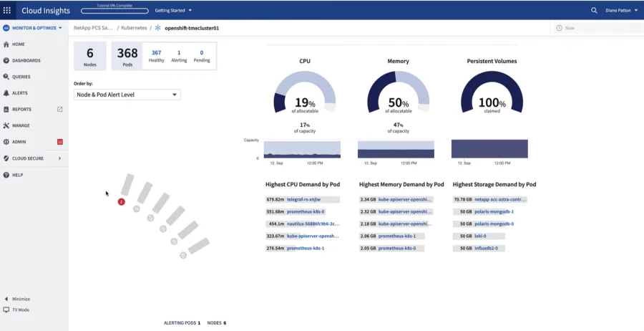Click the Monitor & Optimize circle icon

6,28
